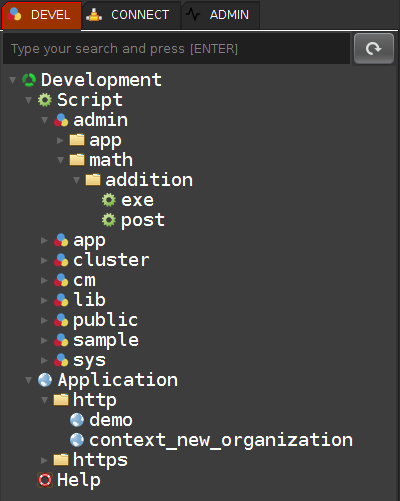Click the globe icon next to context_new_organization

77,440
